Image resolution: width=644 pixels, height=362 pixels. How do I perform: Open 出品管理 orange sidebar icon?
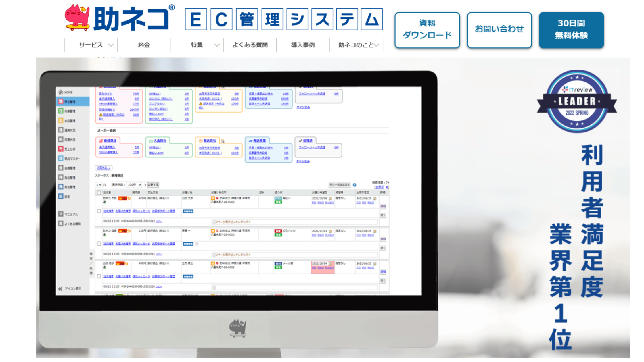pos(61,120)
